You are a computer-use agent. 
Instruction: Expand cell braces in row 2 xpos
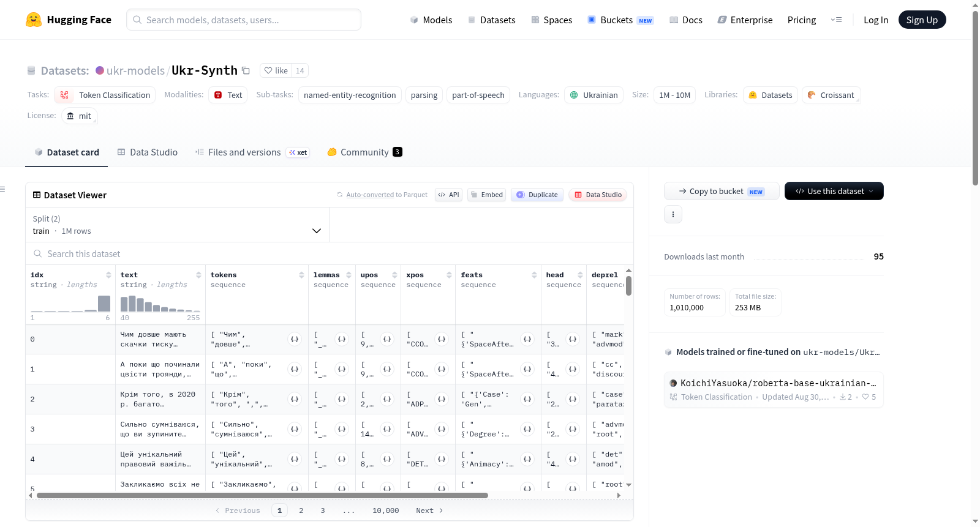(x=442, y=399)
